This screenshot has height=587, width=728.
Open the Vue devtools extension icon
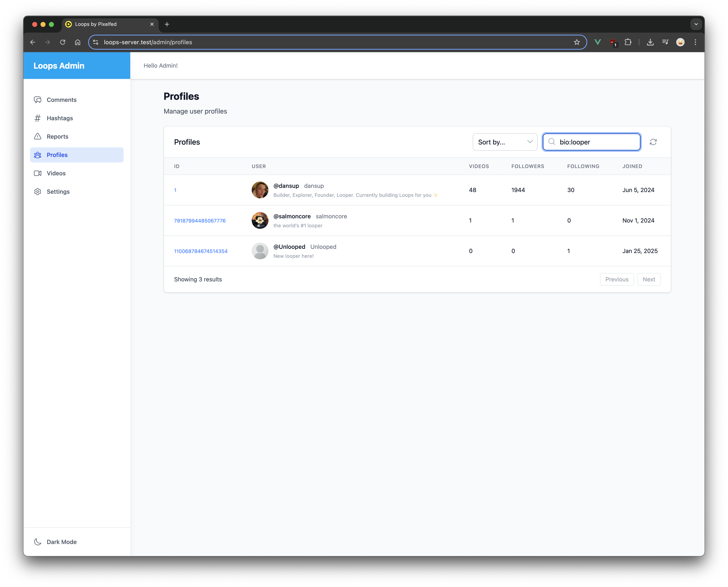(x=598, y=42)
